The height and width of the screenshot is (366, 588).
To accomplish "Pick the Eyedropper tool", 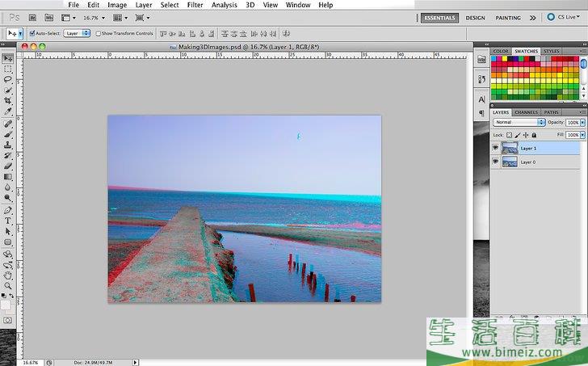I will 8,111.
